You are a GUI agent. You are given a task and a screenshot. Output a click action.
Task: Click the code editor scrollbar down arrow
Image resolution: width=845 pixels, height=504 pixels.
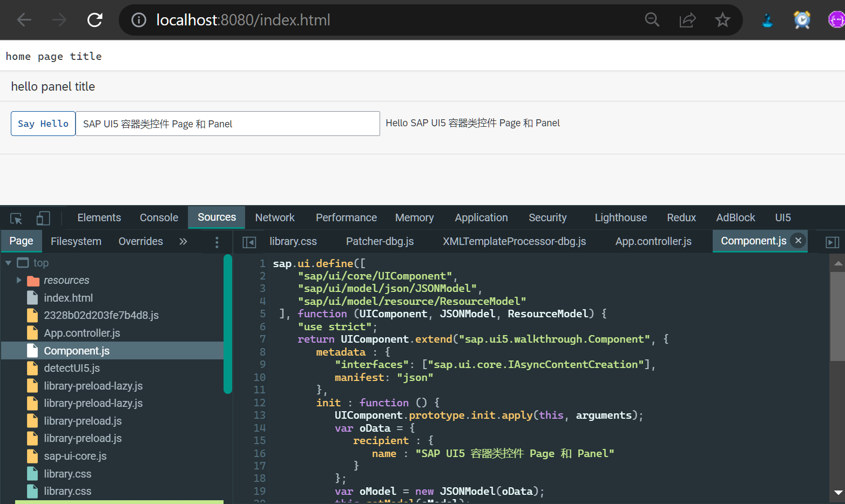pos(838,493)
